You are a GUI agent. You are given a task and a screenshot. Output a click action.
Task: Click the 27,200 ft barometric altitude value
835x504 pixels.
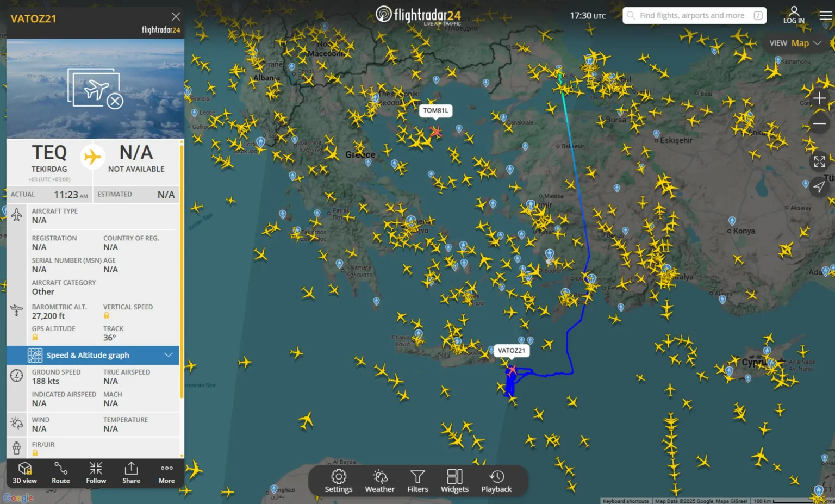pos(48,316)
